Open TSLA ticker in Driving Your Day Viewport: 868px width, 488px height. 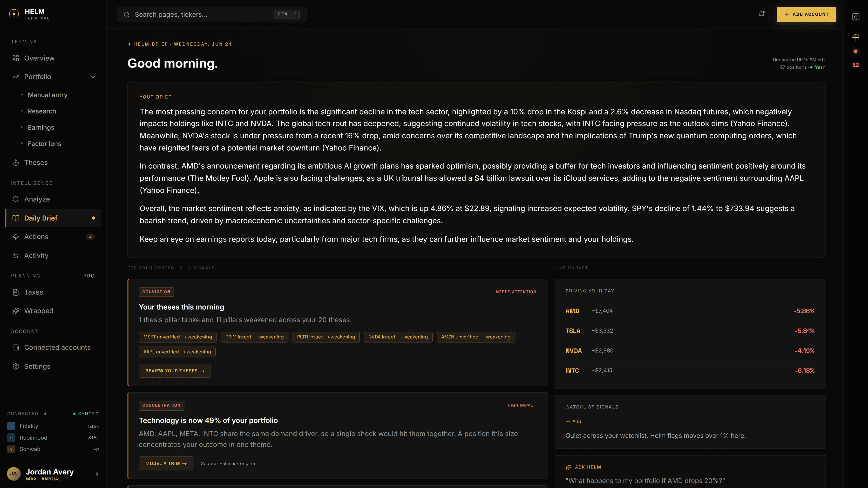(573, 331)
